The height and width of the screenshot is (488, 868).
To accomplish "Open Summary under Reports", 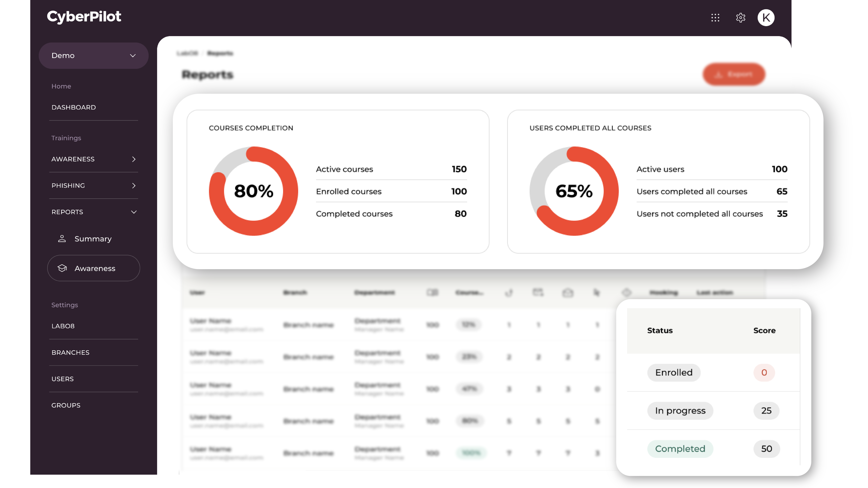I will coord(93,238).
